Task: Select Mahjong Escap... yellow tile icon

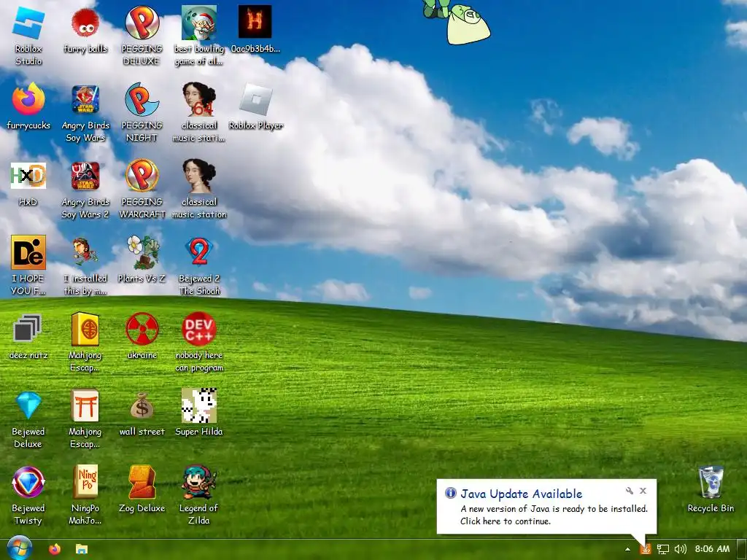Action: click(x=85, y=342)
